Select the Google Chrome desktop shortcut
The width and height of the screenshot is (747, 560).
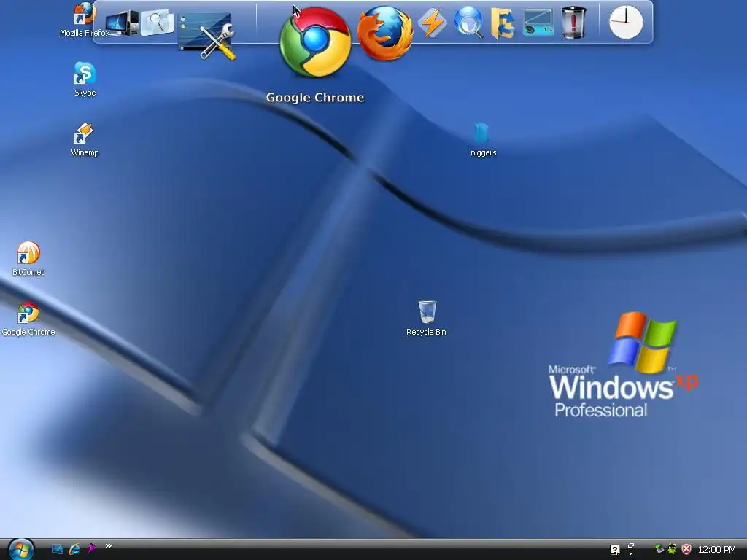28,319
